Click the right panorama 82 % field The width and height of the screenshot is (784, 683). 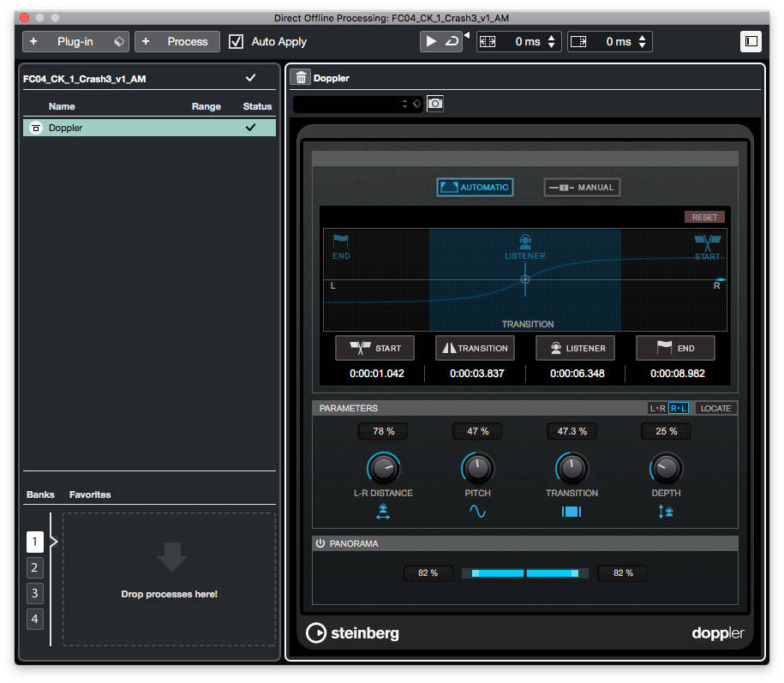coord(623,573)
